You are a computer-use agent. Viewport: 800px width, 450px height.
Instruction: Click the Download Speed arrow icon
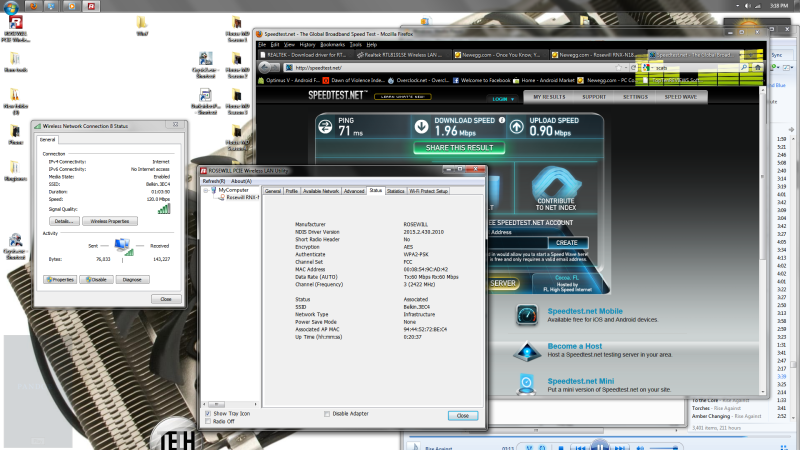coord(421,127)
